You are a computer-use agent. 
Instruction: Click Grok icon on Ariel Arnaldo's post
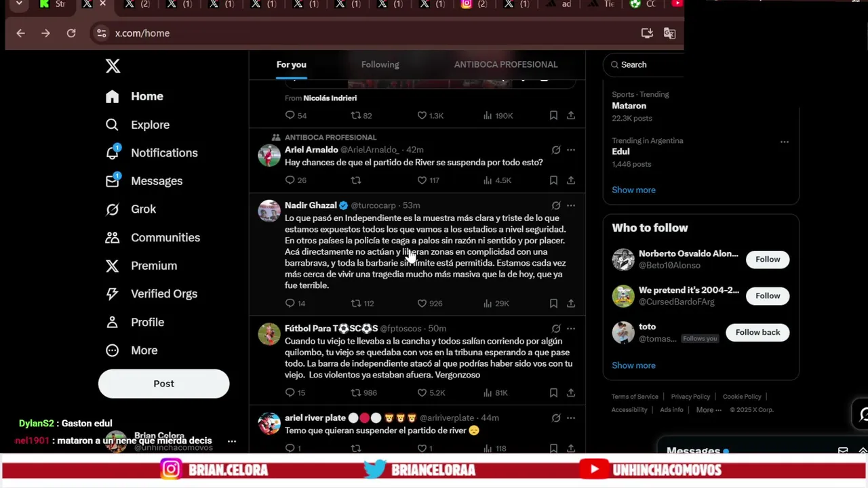[x=556, y=150]
